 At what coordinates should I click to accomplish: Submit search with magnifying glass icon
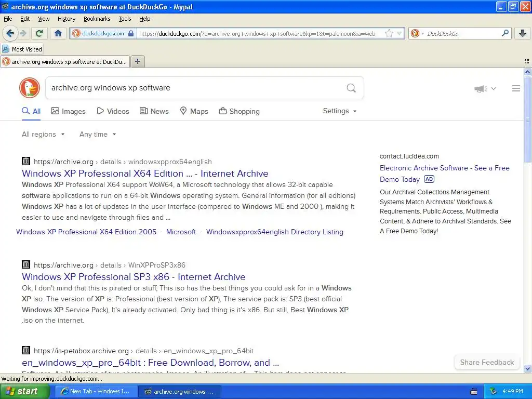pos(351,88)
